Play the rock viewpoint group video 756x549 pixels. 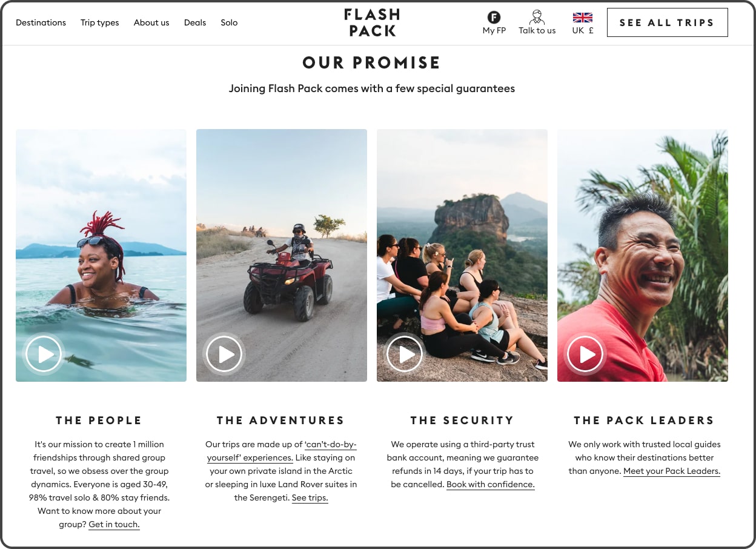click(x=404, y=354)
